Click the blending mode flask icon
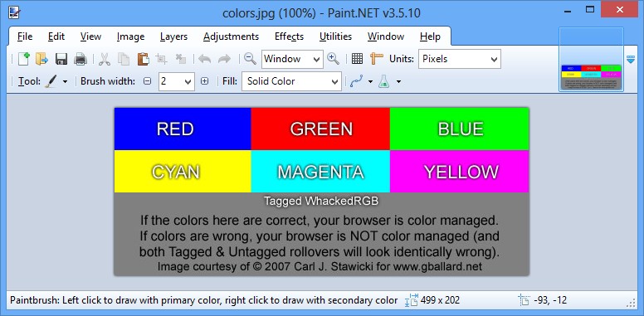Viewport: 644px width, 316px height. coord(383,81)
